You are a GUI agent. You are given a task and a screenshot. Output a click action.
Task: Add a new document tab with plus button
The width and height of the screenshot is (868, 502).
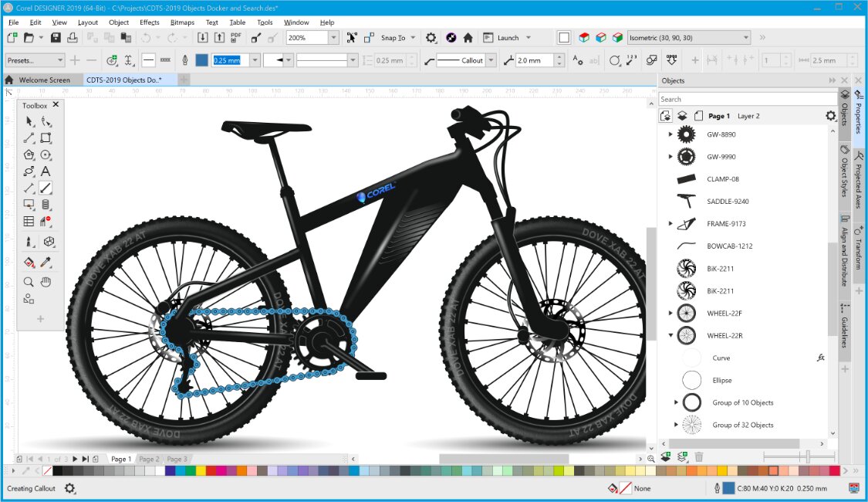[184, 80]
